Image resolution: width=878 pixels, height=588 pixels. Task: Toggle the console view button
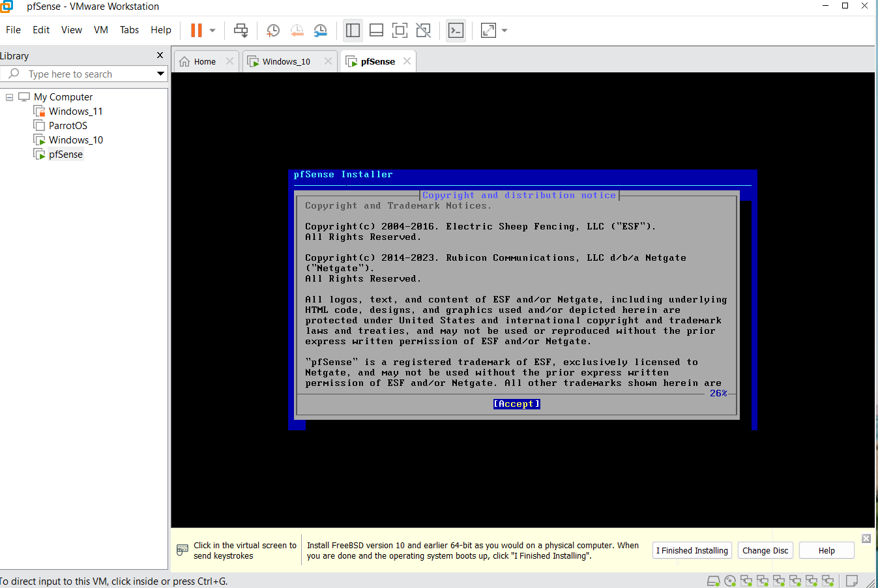tap(456, 30)
